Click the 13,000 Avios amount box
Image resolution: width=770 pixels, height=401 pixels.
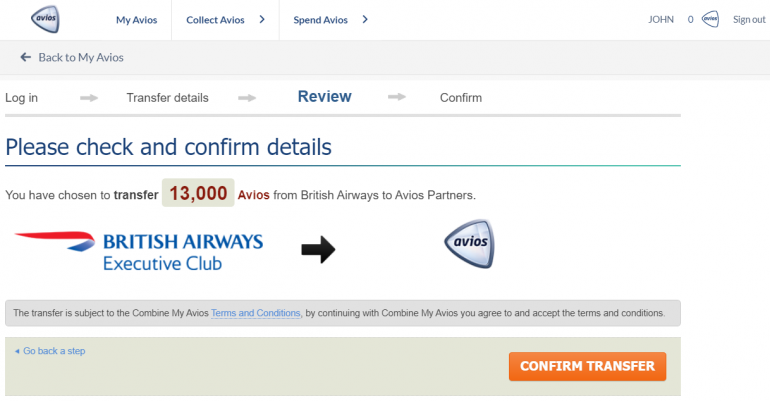point(198,193)
